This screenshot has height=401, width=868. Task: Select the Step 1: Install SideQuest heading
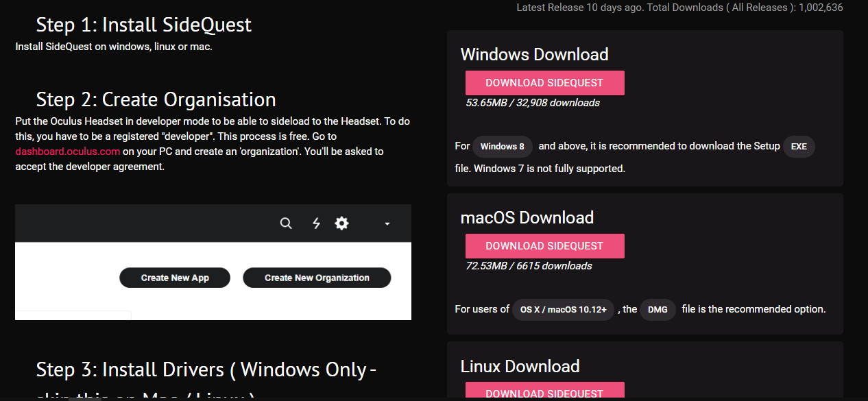(x=144, y=25)
